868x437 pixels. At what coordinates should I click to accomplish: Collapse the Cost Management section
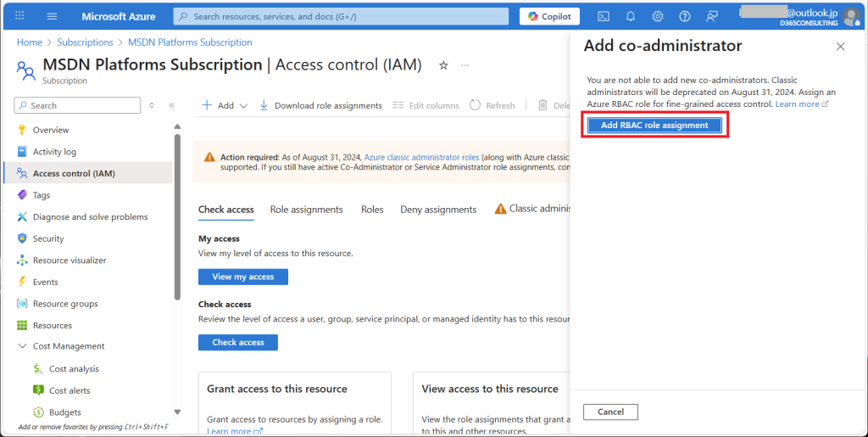point(23,346)
